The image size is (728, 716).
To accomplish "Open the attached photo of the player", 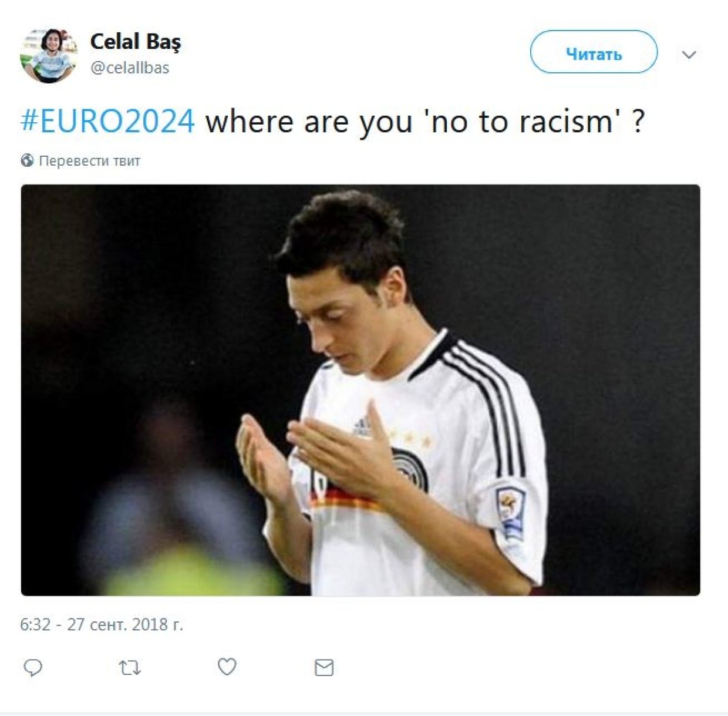I will pyautogui.click(x=360, y=390).
